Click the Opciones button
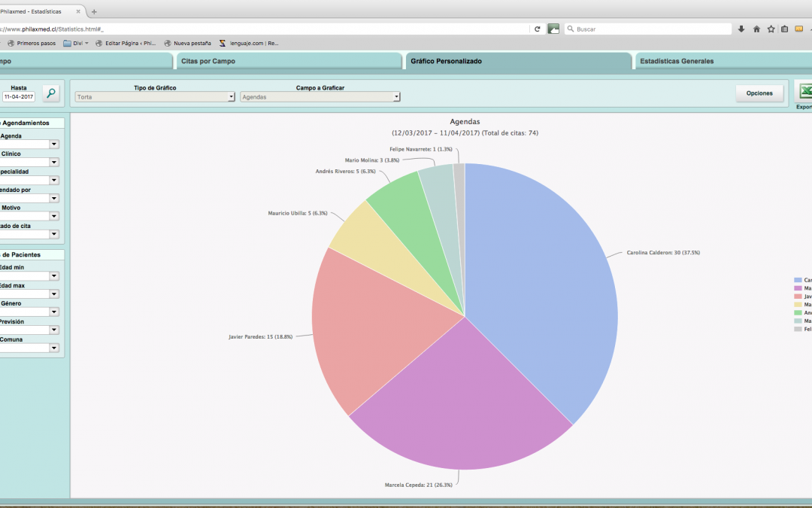Screen dimensions: 812x508 click(759, 93)
